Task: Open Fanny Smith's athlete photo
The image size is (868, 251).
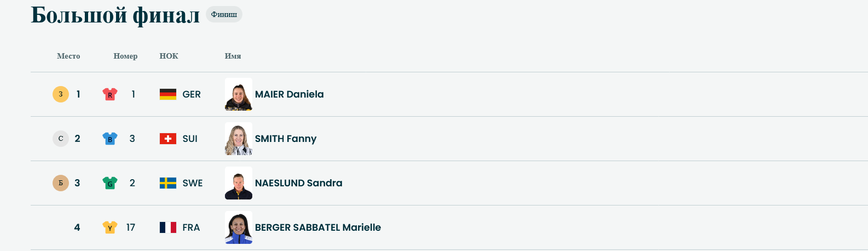Action: [239, 139]
